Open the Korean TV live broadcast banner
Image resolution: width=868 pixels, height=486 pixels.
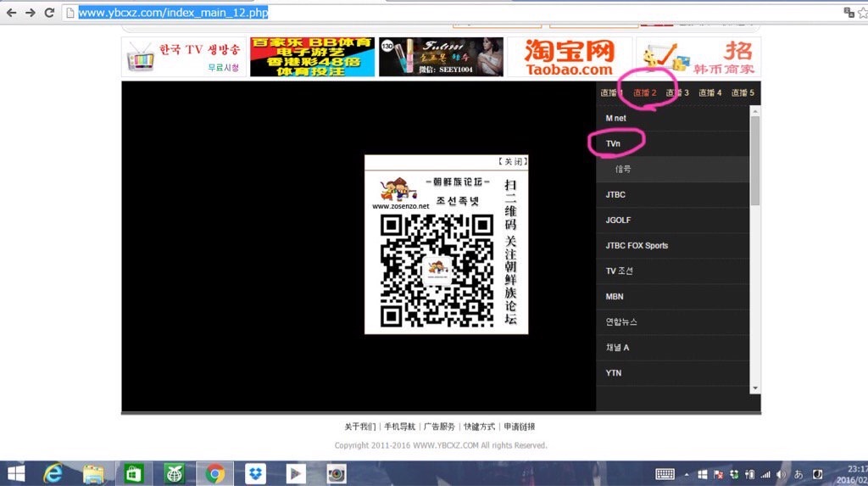click(184, 57)
